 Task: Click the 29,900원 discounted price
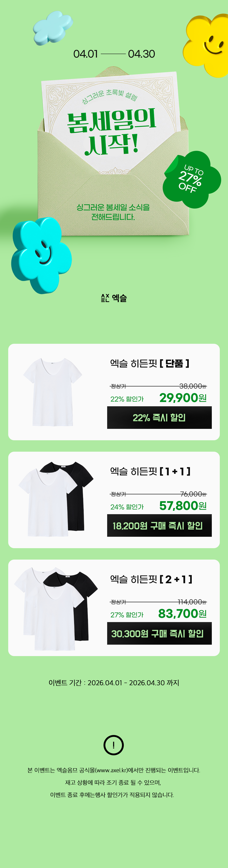(x=183, y=398)
